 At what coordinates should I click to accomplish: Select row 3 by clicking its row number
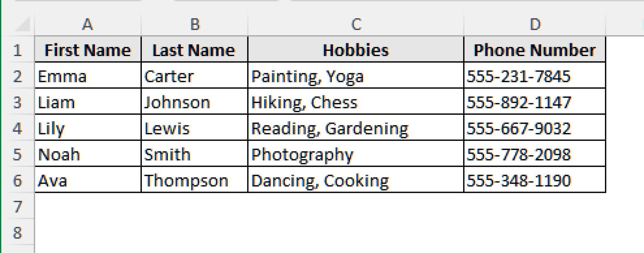(x=17, y=102)
